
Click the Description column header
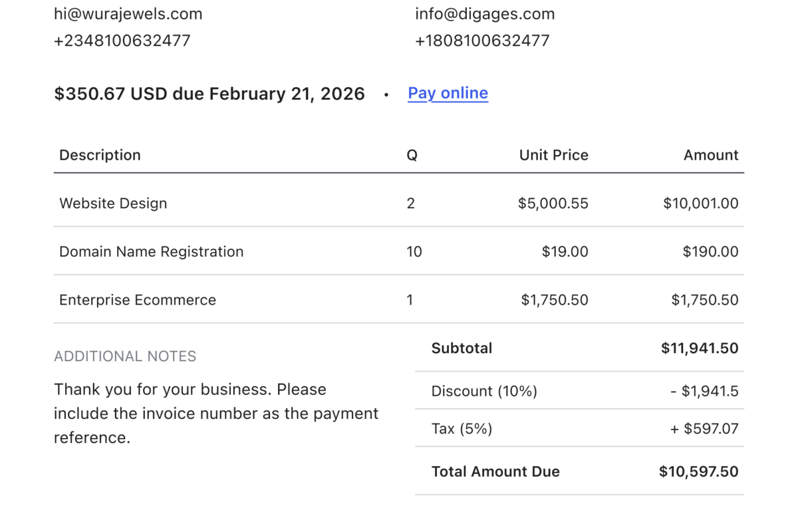100,155
